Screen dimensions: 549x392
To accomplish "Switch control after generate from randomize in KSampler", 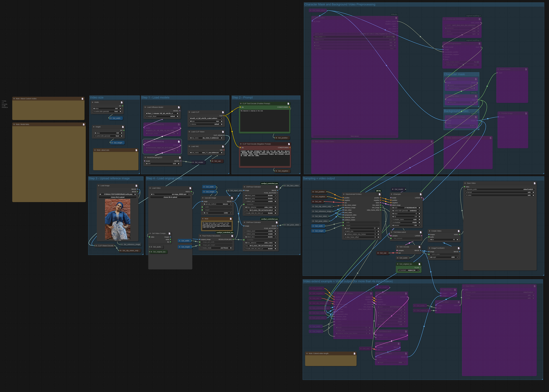I will pos(413,211).
